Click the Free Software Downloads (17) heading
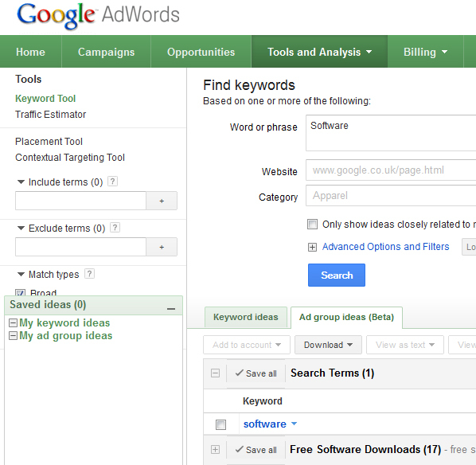476x465 pixels. tap(365, 449)
